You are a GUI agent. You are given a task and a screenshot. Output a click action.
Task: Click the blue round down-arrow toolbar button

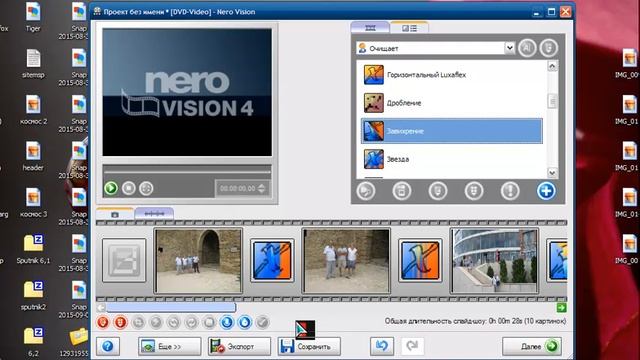click(227, 322)
